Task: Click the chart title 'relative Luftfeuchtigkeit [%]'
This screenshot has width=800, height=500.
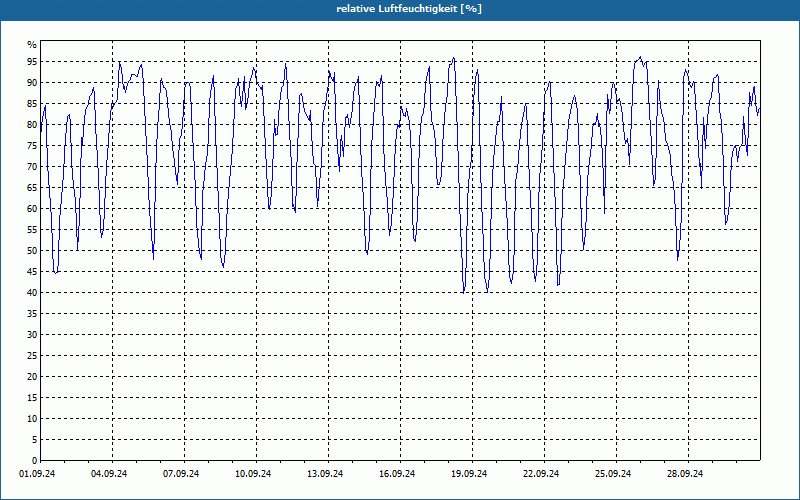Action: tap(409, 9)
